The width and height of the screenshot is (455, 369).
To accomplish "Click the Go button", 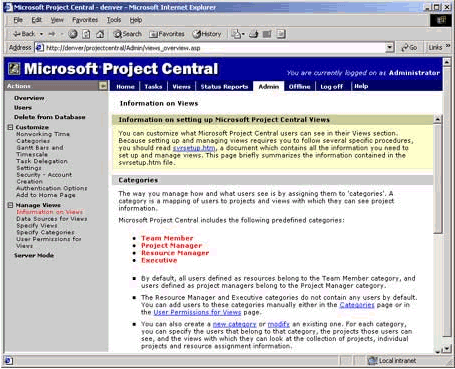I will (x=409, y=48).
